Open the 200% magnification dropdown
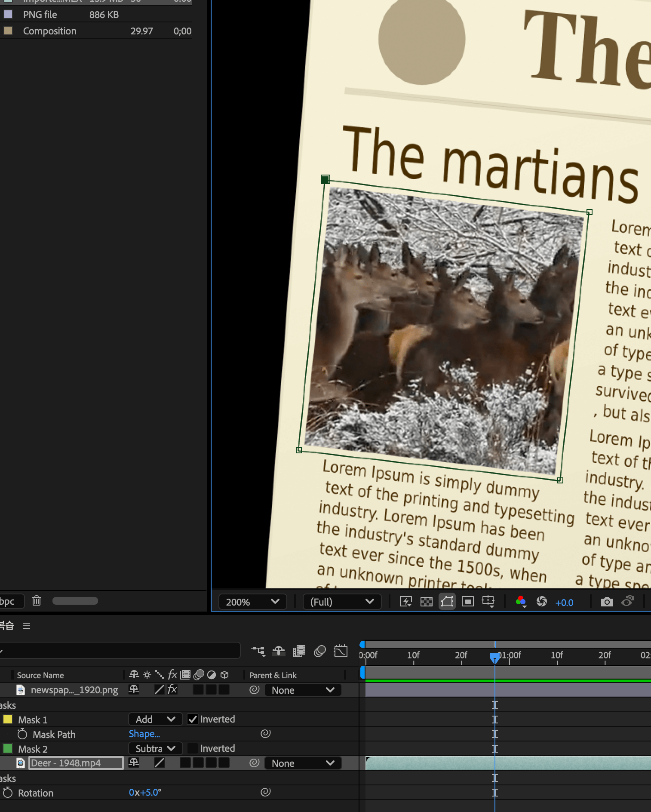651x812 pixels. pyautogui.click(x=253, y=602)
